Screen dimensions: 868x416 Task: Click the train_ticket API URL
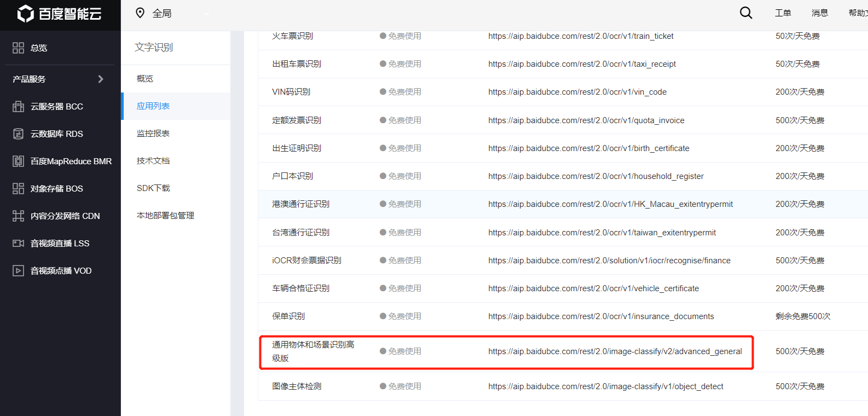click(x=581, y=36)
